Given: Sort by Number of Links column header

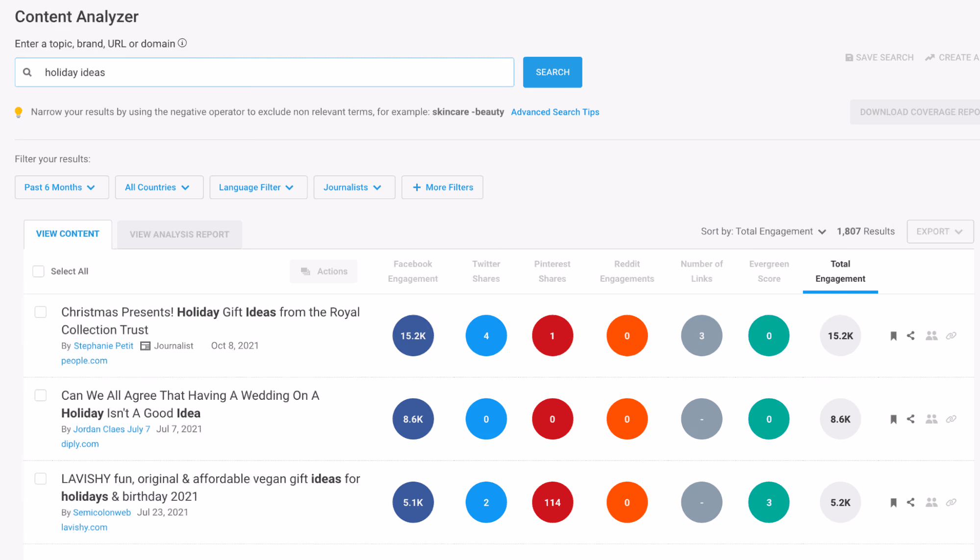Looking at the screenshot, I should coord(702,271).
